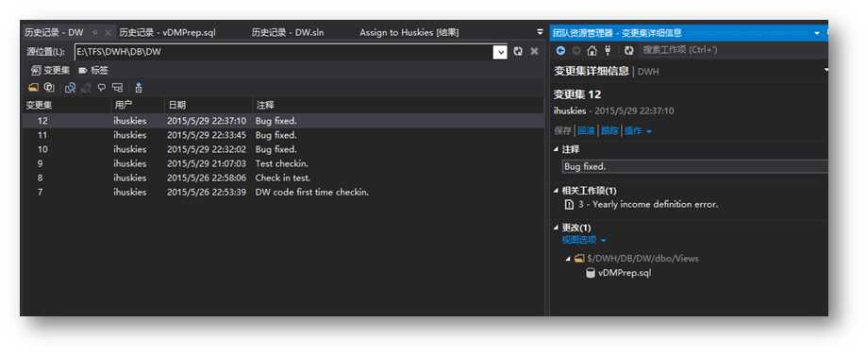Image resolution: width=868 pixels, height=356 pixels.
Task: Go forward in Team Explorer
Action: coord(576,50)
